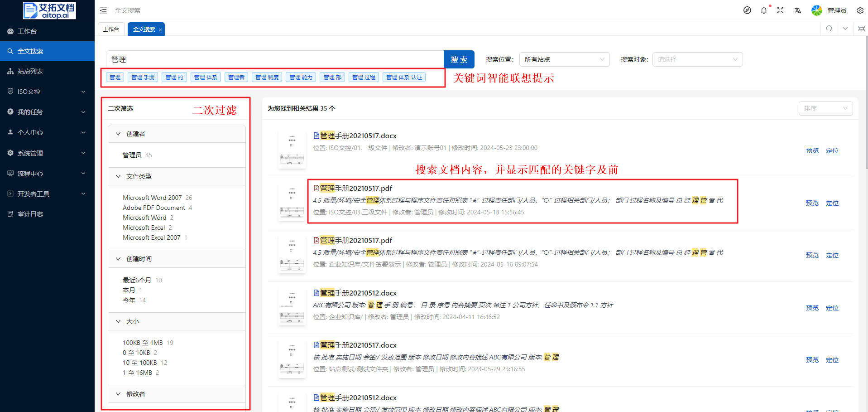Click the 搜索 button

(x=459, y=59)
